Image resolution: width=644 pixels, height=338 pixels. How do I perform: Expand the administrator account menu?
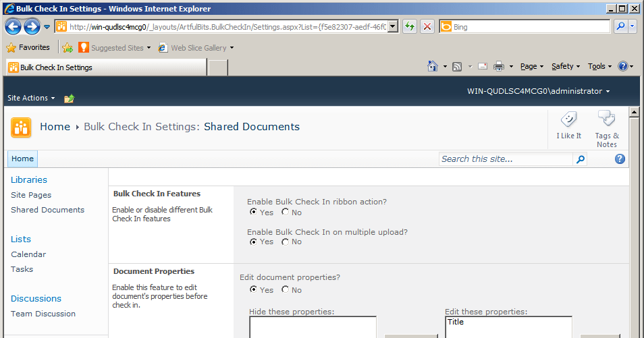(x=539, y=91)
